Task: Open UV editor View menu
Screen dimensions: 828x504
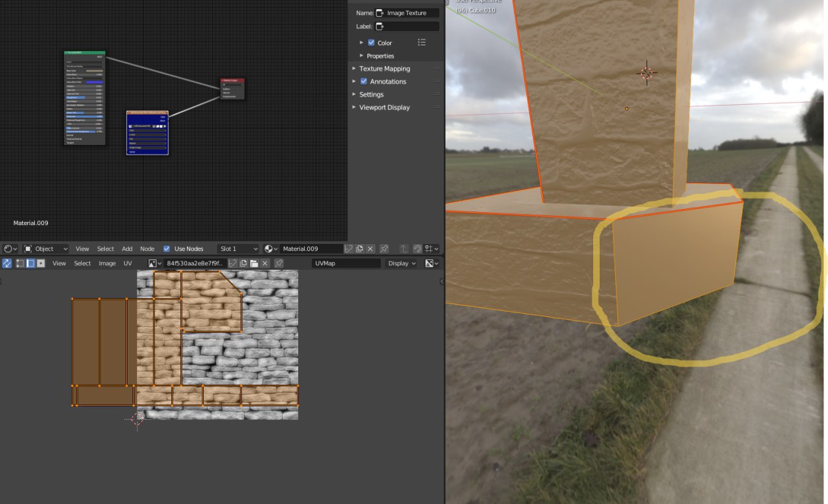Action: point(60,263)
